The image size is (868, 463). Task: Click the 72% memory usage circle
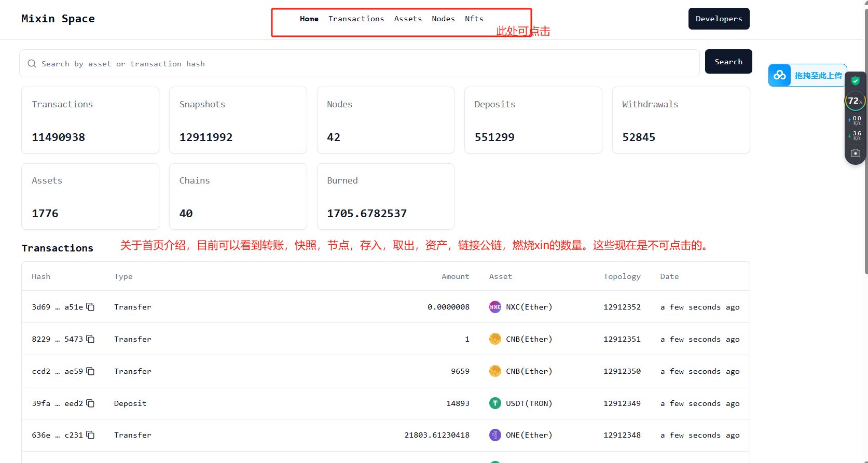(855, 101)
